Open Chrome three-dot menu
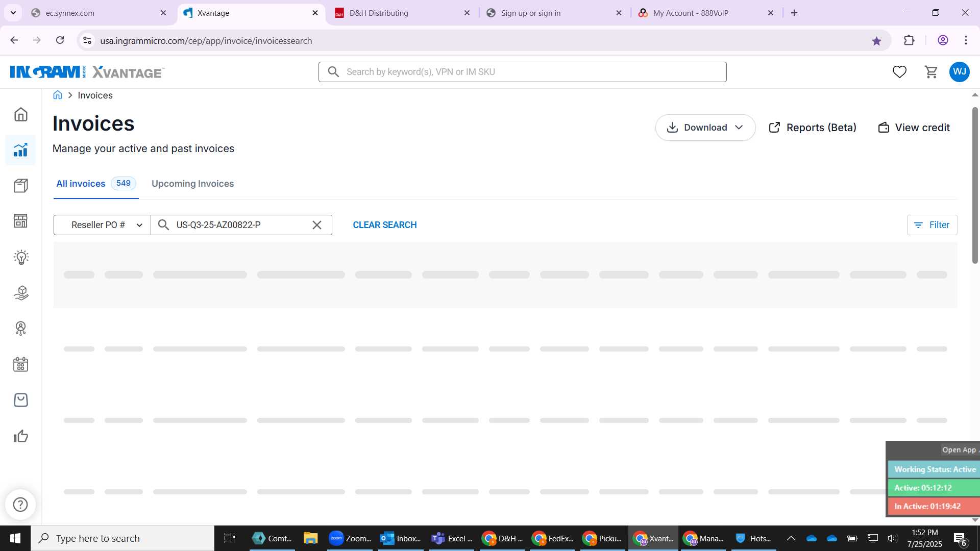980x551 pixels. point(966,40)
